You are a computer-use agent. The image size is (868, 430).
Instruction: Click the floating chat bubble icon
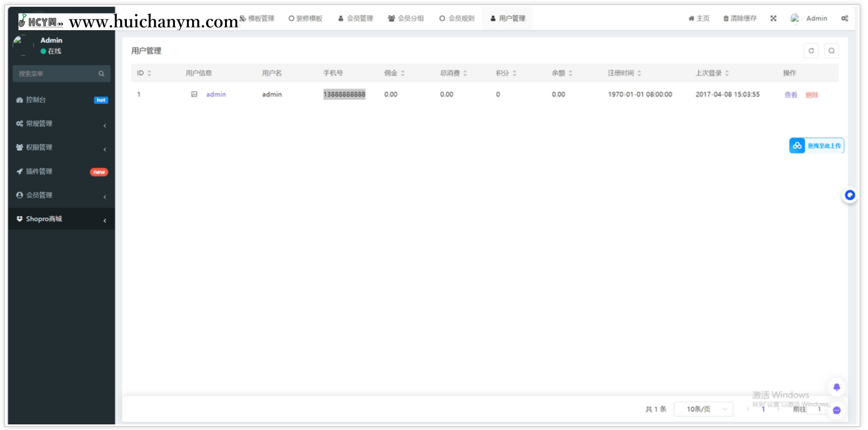[x=836, y=410]
